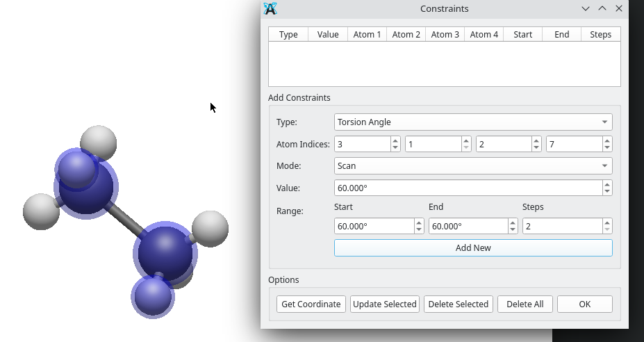Screen dimensions: 644x342
Task: Open the Mode dropdown showing Scan
Action: point(473,165)
